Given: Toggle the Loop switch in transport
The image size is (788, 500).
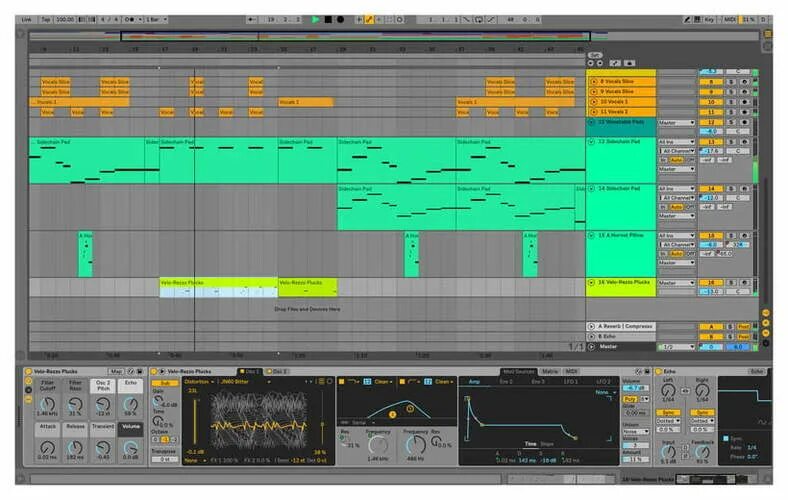Looking at the screenshot, I should (479, 20).
